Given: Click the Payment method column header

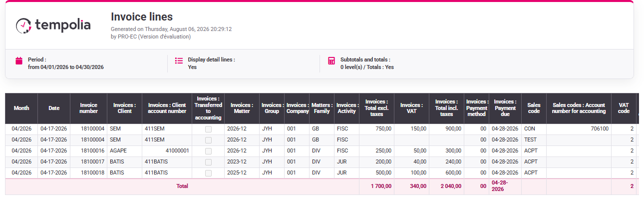Looking at the screenshot, I should pyautogui.click(x=476, y=108).
